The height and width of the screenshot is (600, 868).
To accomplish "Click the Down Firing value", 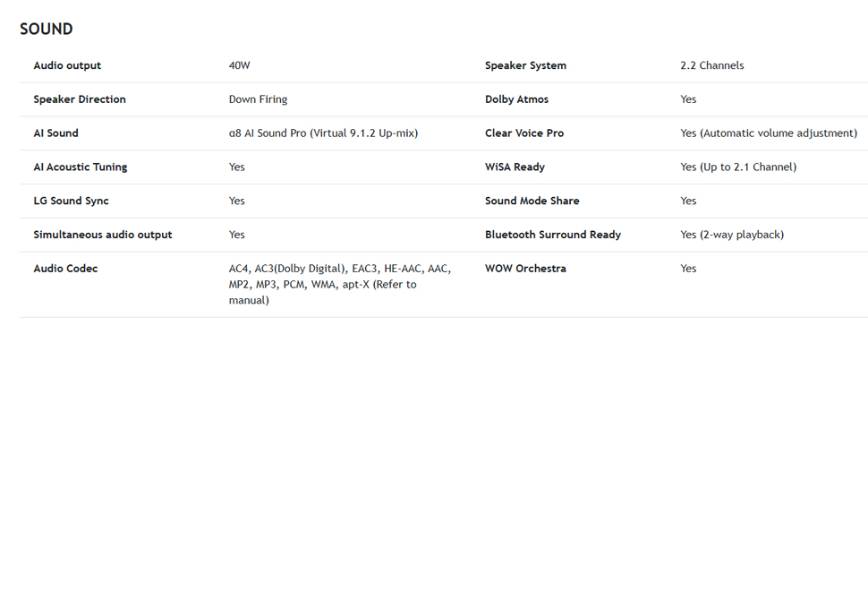I will tap(258, 99).
